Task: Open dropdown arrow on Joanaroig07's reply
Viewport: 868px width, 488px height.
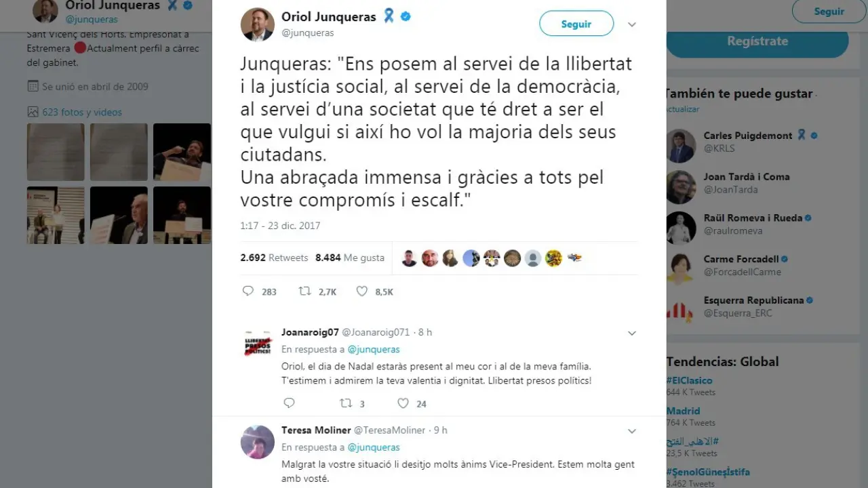Action: [632, 333]
